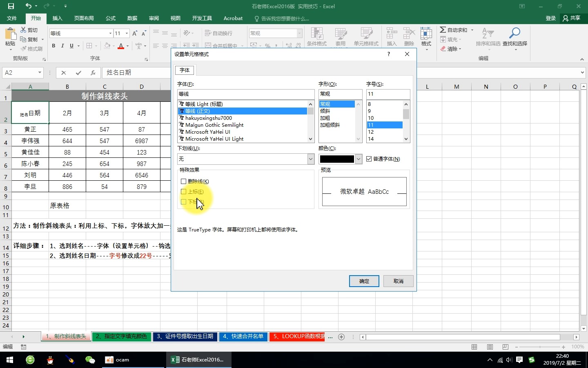
Task: Open the 颜色 color dropdown in dialog
Action: pos(358,159)
